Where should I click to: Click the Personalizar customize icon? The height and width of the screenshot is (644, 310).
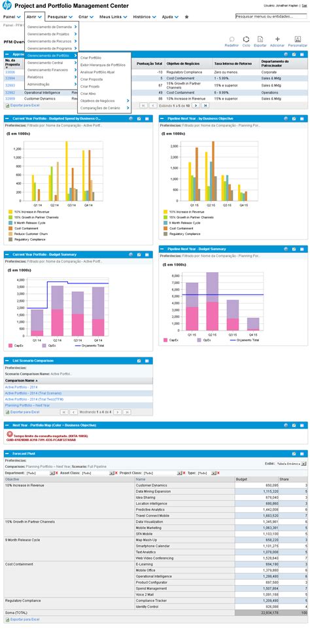point(298,39)
